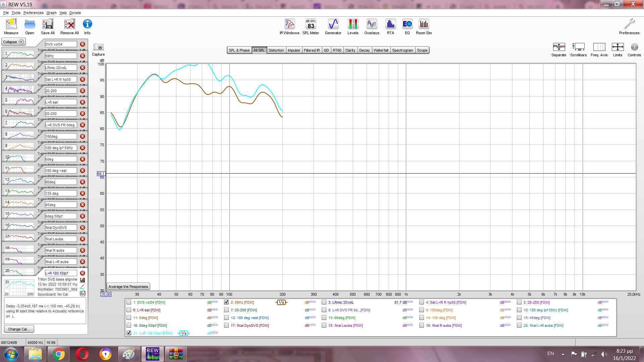Click the Capture camera icon
This screenshot has height=362, width=644.
tap(98, 47)
